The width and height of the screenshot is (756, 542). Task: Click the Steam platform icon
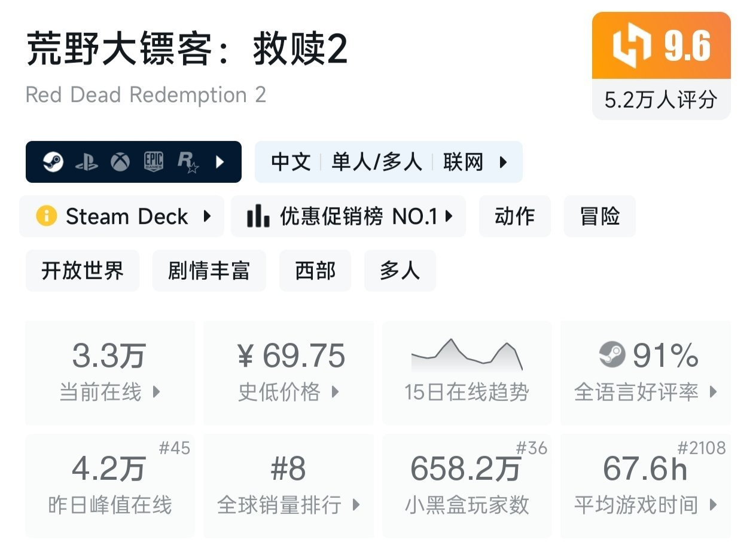coord(53,162)
